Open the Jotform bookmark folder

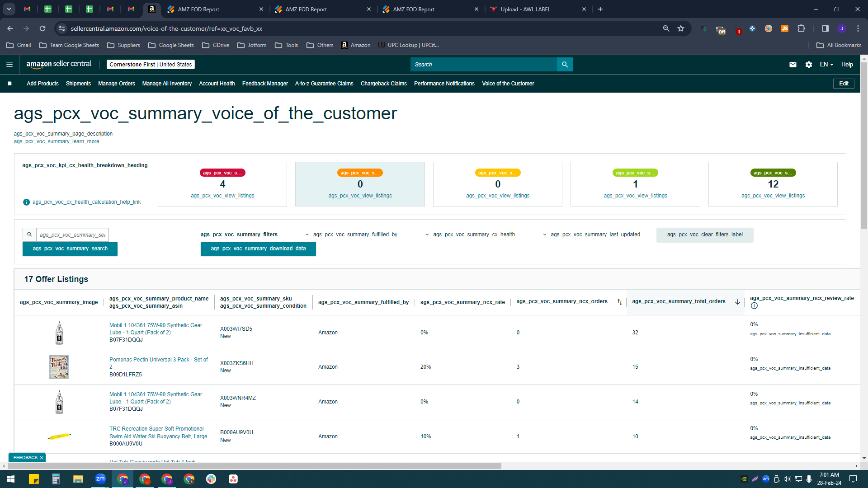click(x=252, y=45)
